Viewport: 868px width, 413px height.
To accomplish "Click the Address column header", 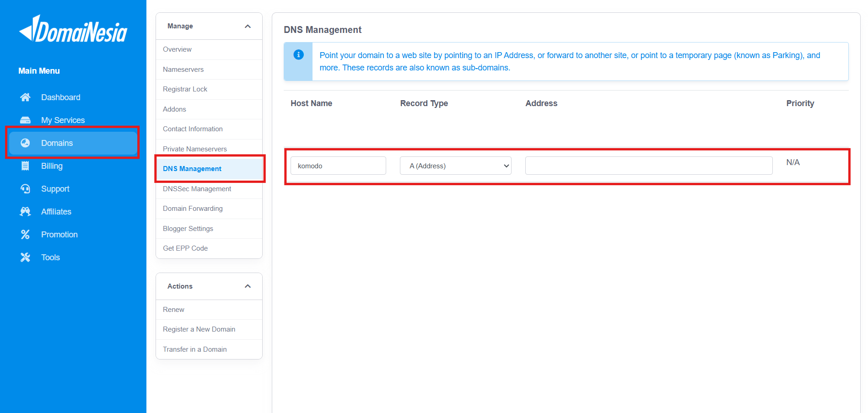I will click(x=541, y=103).
